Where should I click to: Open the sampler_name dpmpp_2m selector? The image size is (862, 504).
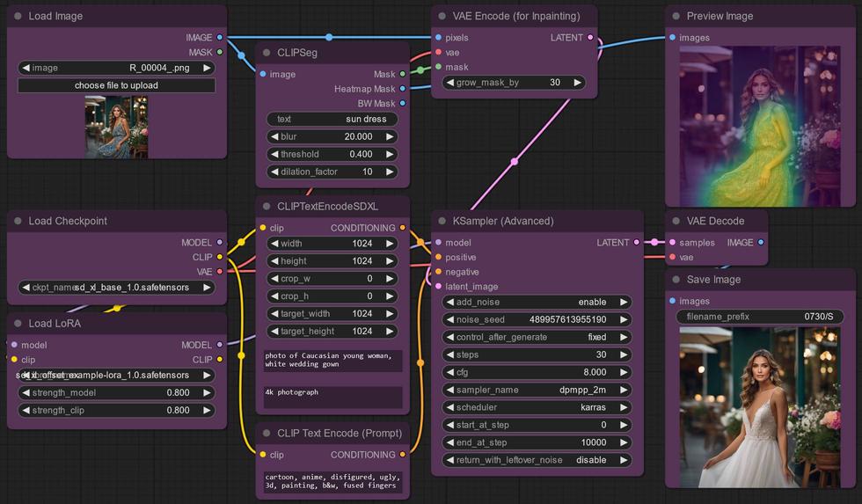click(537, 390)
